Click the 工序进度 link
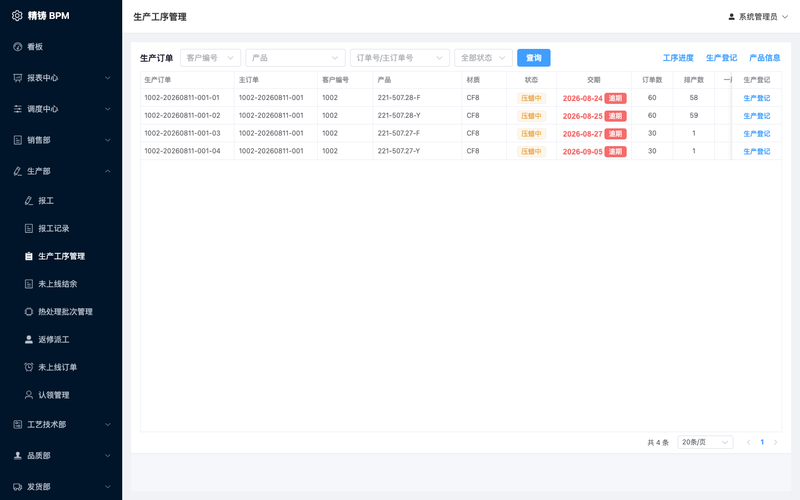800x500 pixels. (678, 58)
